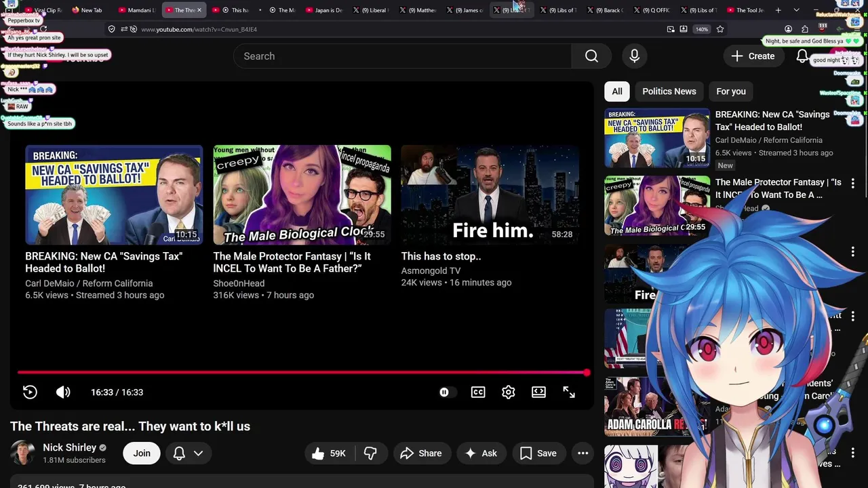Open Nick Shirley channel name link
This screenshot has width=868, height=488.
[69, 447]
